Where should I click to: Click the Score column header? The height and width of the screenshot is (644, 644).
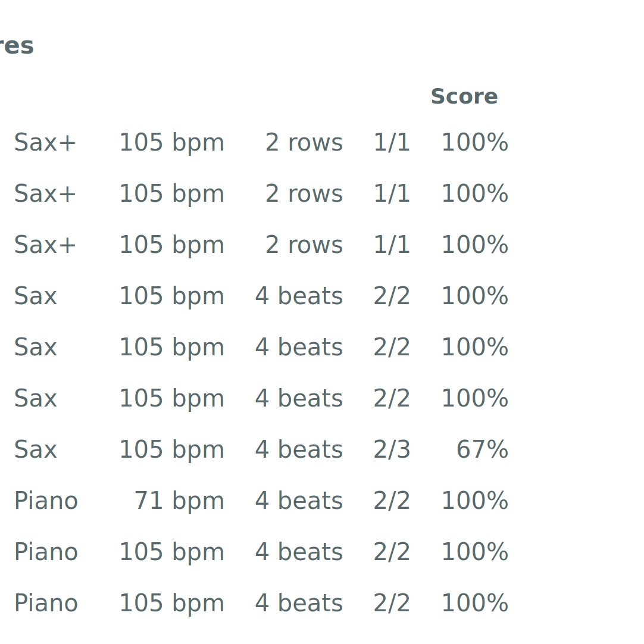(464, 97)
